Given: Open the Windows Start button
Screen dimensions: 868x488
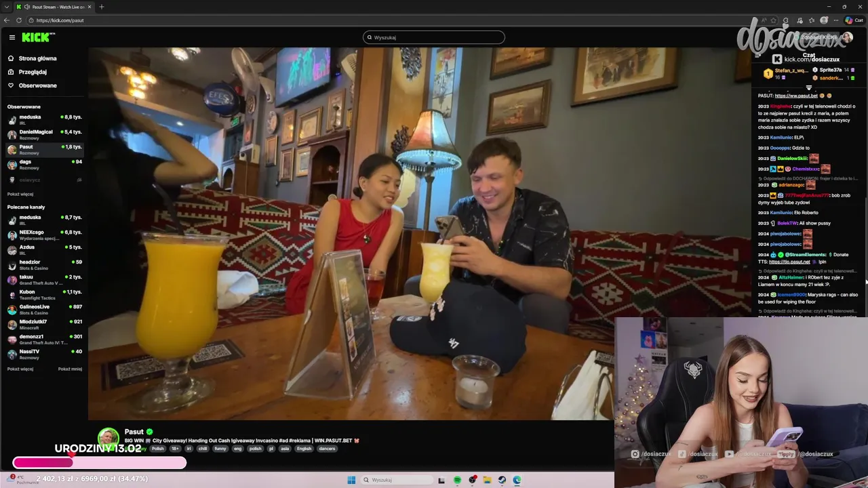Looking at the screenshot, I should (x=351, y=480).
